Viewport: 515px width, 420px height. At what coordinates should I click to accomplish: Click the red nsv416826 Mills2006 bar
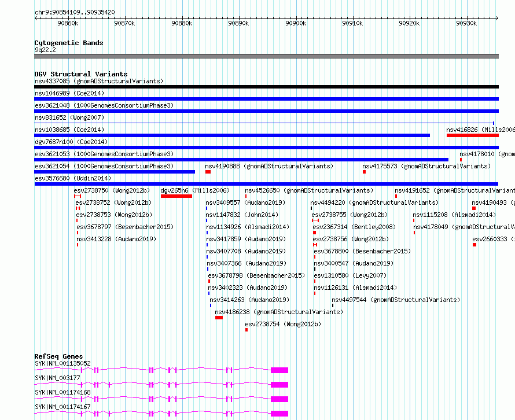(473, 135)
